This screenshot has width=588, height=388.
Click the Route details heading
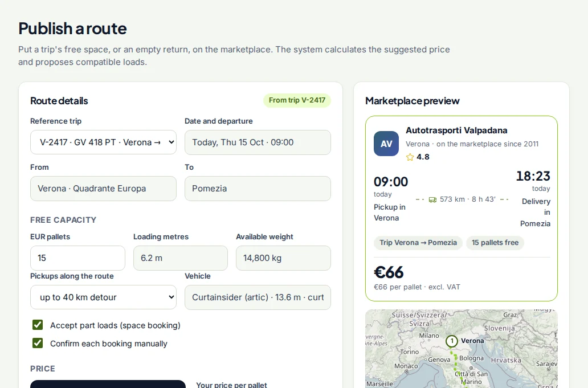pos(59,101)
